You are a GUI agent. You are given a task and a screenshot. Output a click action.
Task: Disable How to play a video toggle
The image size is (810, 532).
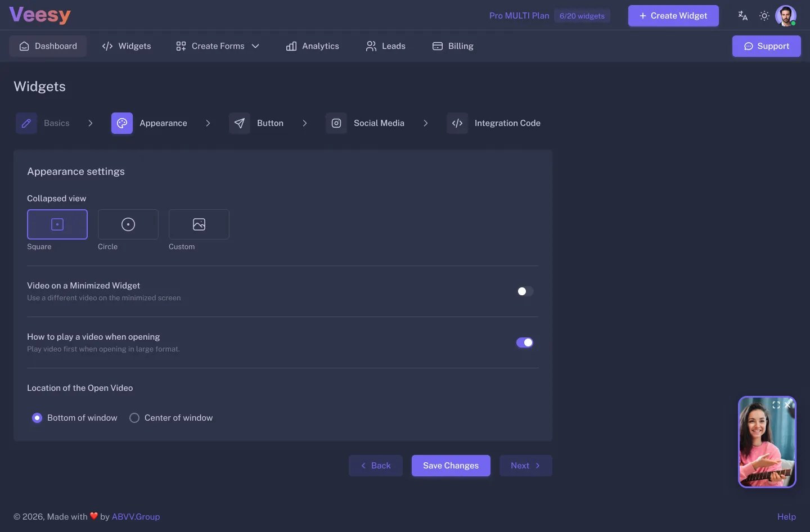click(x=525, y=342)
